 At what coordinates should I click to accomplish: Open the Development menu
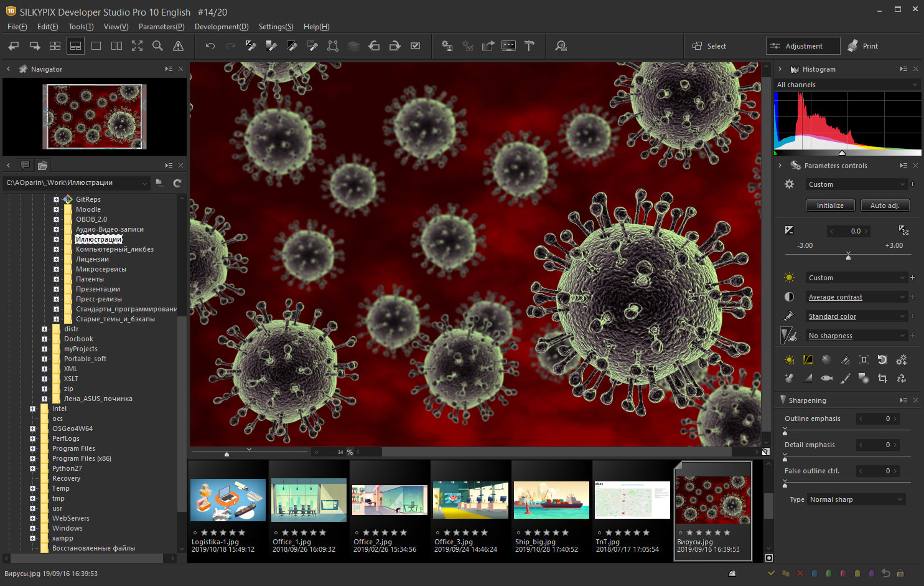click(221, 27)
